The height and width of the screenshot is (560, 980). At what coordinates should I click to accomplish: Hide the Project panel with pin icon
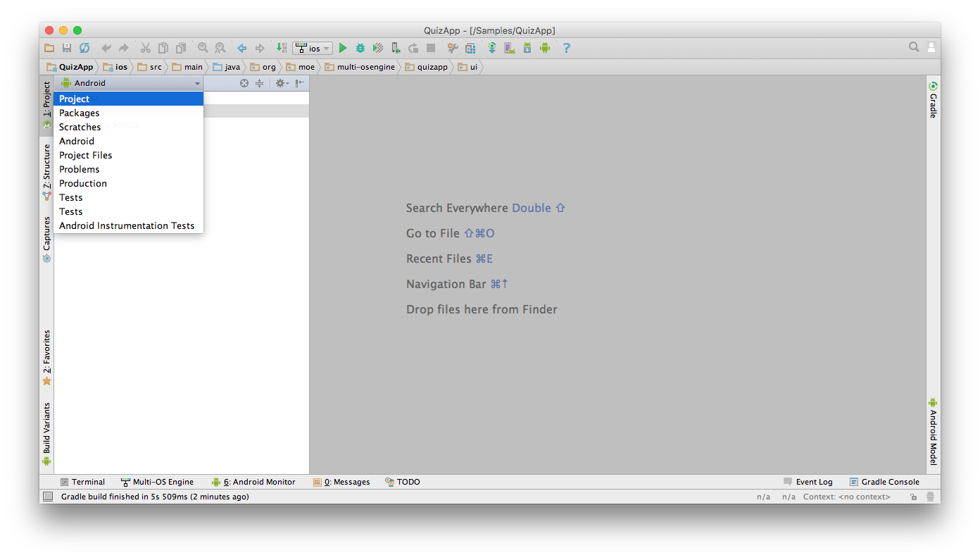[300, 83]
